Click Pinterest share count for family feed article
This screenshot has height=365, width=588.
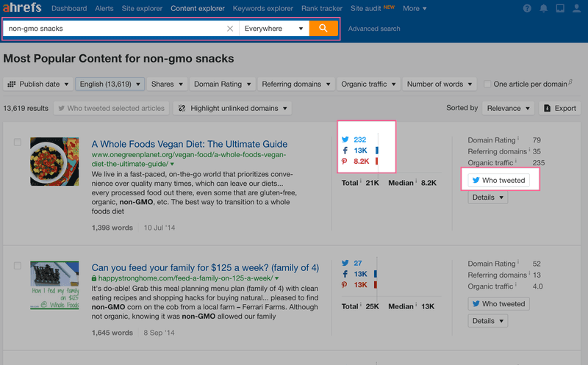360,285
